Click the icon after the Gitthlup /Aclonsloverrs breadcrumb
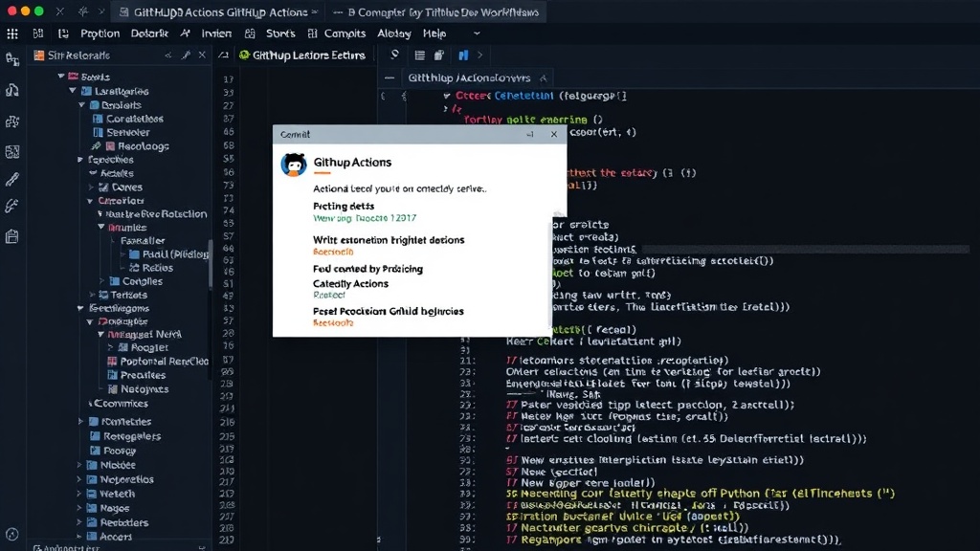 (543, 78)
